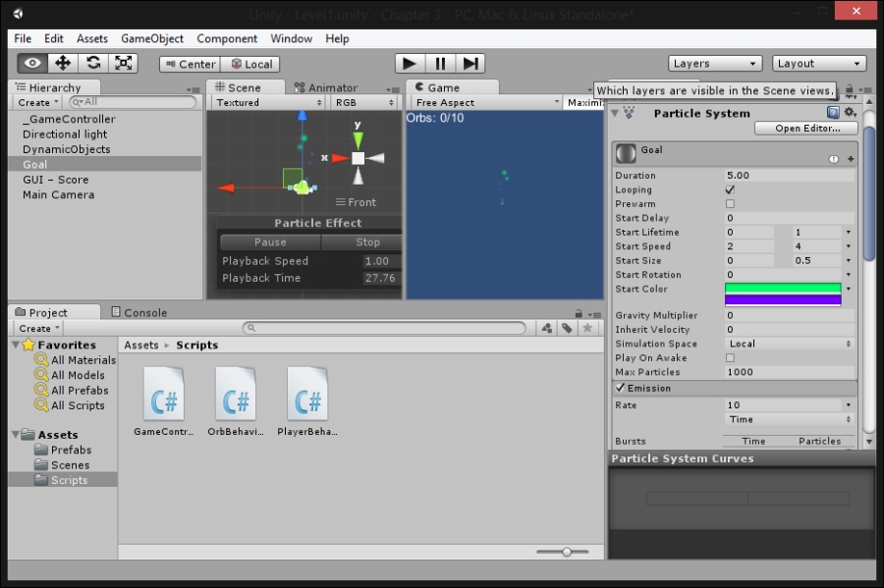Open the File menu
884x588 pixels.
(23, 38)
